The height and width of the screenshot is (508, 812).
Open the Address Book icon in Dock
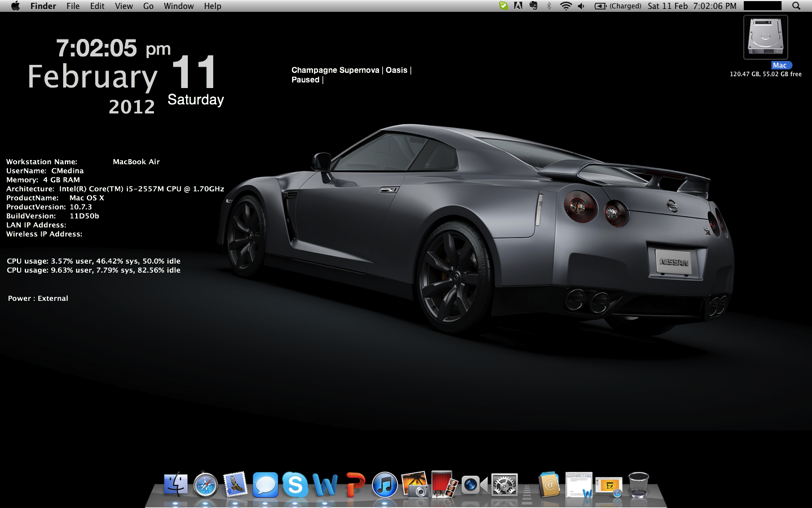point(549,484)
